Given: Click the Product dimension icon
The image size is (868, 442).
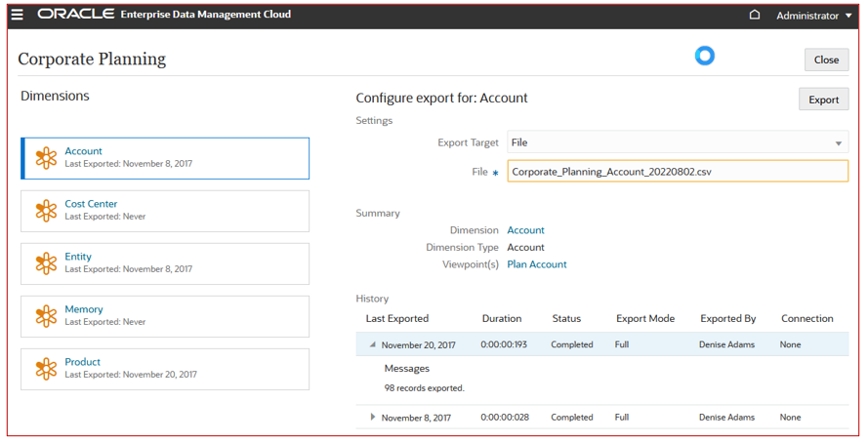Looking at the screenshot, I should (46, 369).
